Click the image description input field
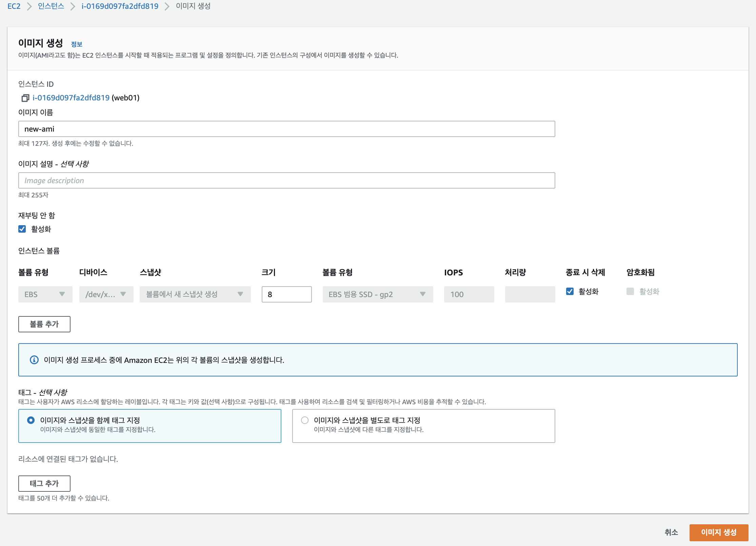756x546 pixels. tap(286, 180)
